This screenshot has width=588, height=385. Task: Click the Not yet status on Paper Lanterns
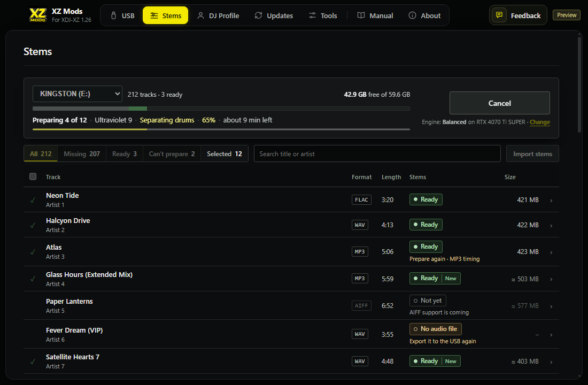coord(428,301)
